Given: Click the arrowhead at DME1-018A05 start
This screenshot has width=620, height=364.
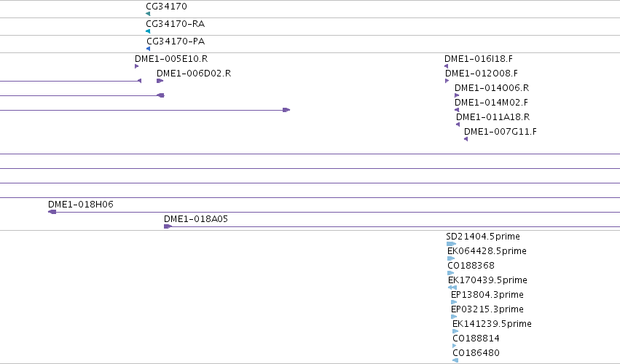Looking at the screenshot, I should (168, 226).
